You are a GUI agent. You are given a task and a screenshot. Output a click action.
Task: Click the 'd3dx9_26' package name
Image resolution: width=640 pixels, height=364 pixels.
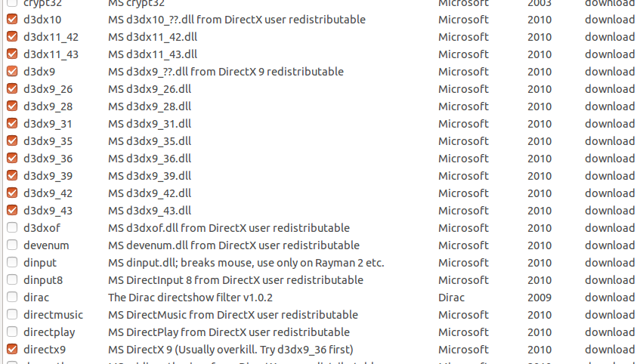click(48, 89)
